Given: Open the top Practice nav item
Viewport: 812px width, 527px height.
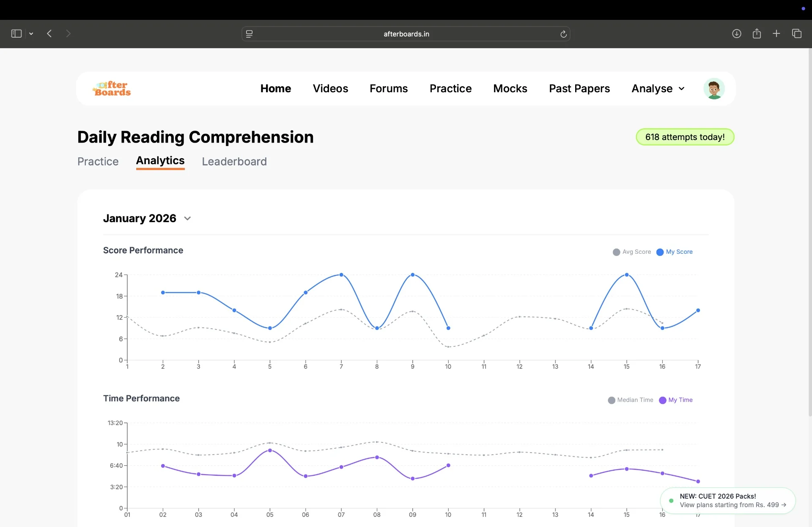Looking at the screenshot, I should pyautogui.click(x=450, y=88).
